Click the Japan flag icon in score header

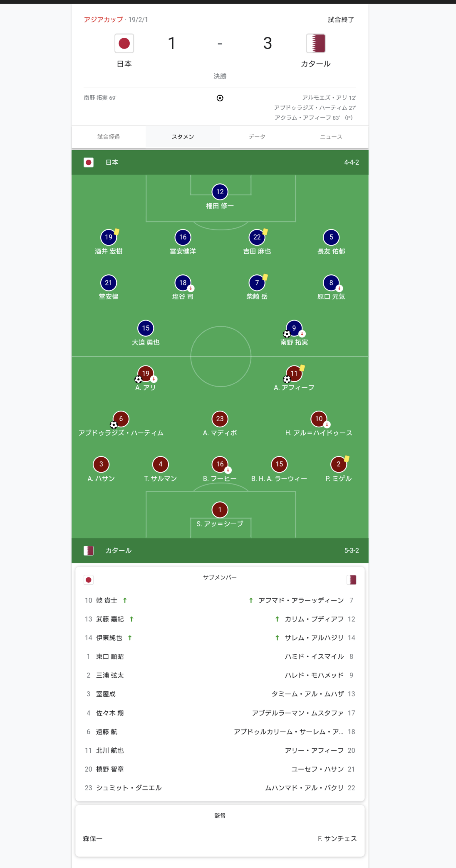[x=124, y=43]
